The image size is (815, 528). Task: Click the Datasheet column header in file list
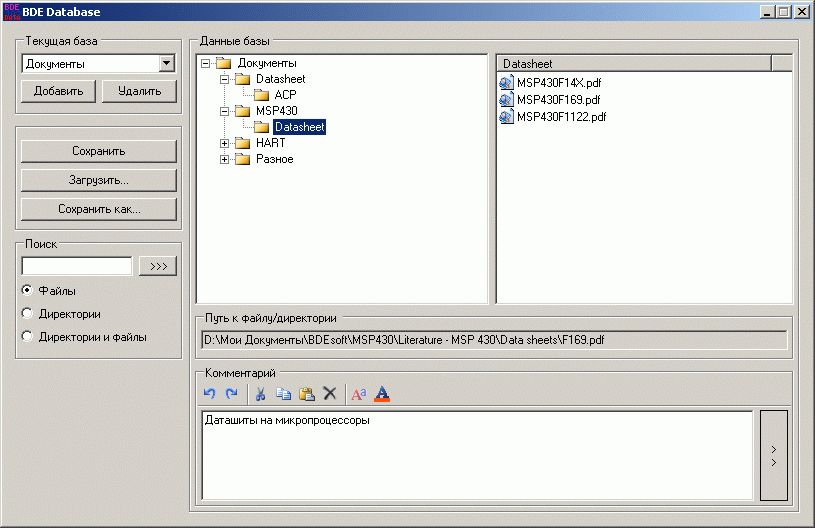634,64
